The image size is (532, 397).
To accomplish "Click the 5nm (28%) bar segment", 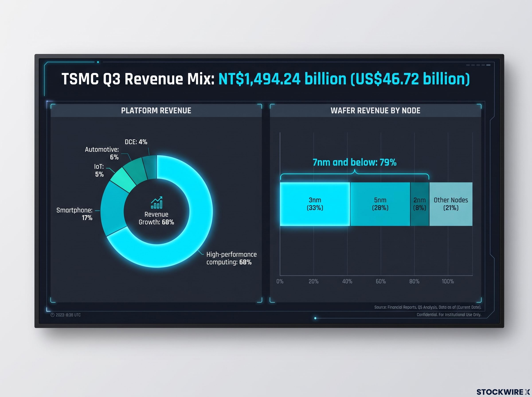I will pos(380,204).
